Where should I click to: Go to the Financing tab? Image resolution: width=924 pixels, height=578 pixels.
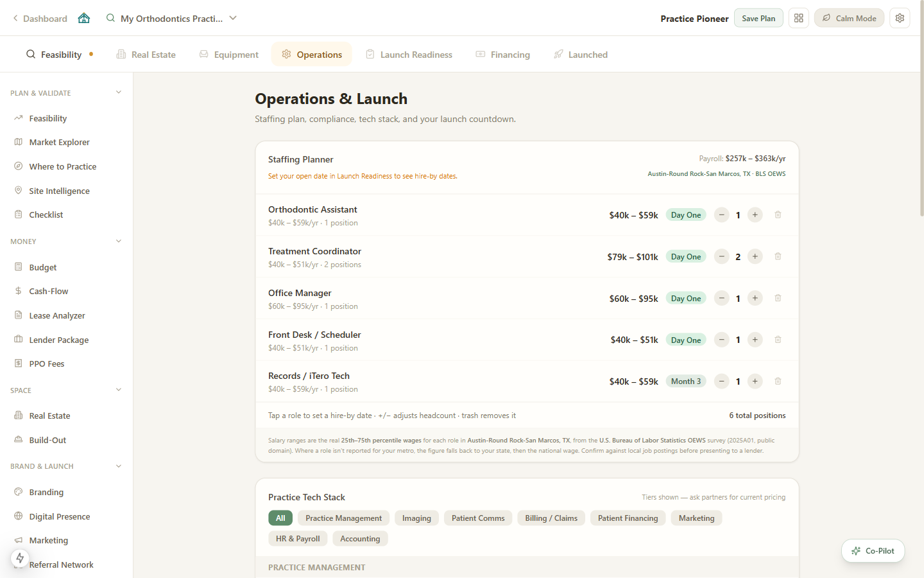point(503,55)
